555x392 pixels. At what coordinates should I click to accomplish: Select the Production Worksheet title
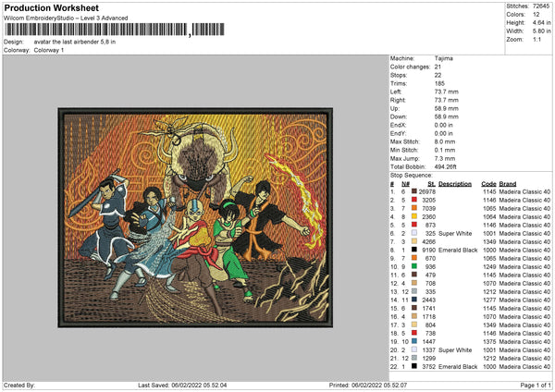tap(52, 7)
